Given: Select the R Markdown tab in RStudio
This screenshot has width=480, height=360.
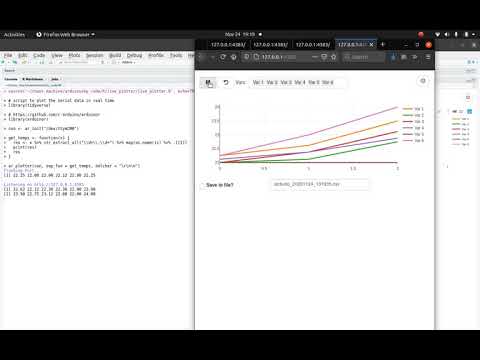Looking at the screenshot, I should click(33, 79).
